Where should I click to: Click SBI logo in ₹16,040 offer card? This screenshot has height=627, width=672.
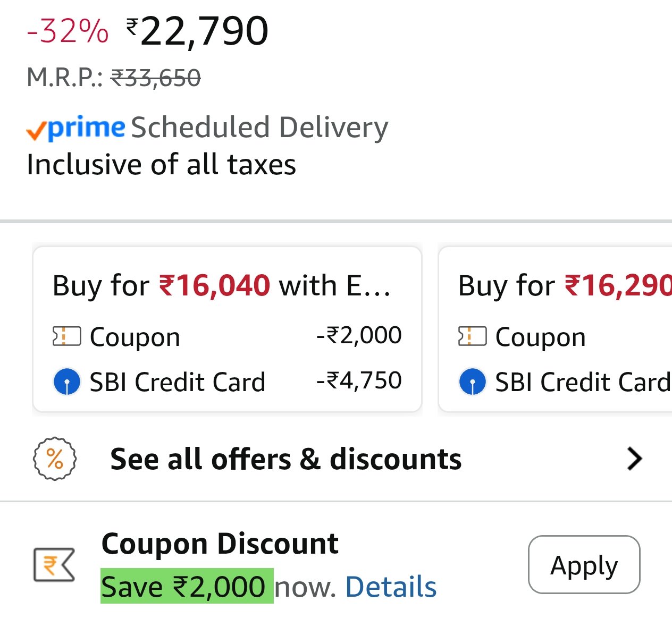[x=67, y=382]
